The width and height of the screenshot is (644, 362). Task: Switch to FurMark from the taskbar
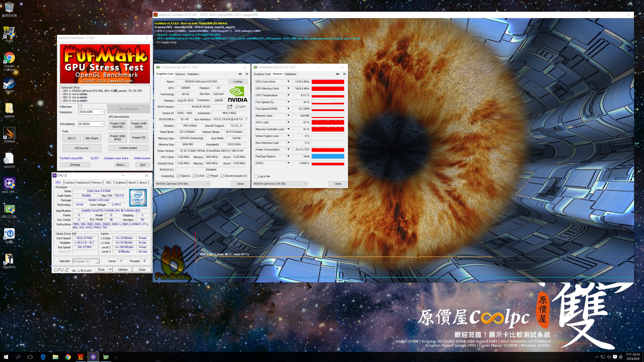(x=80, y=357)
